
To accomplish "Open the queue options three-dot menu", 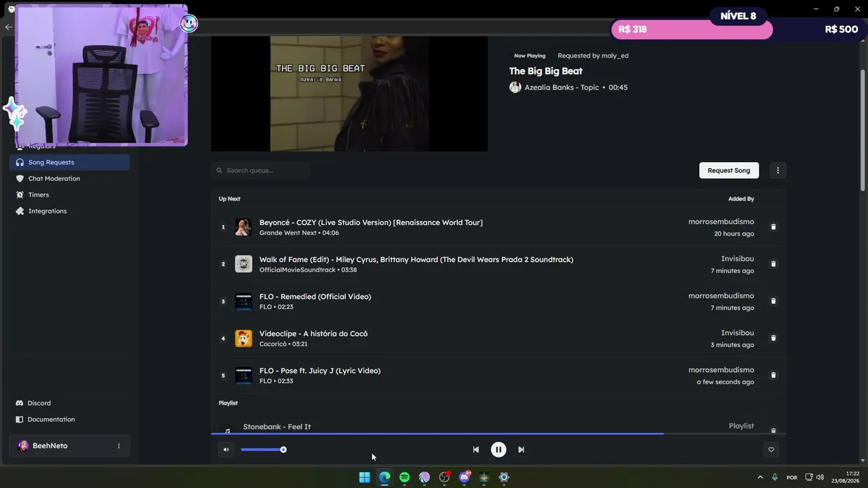I will [778, 170].
